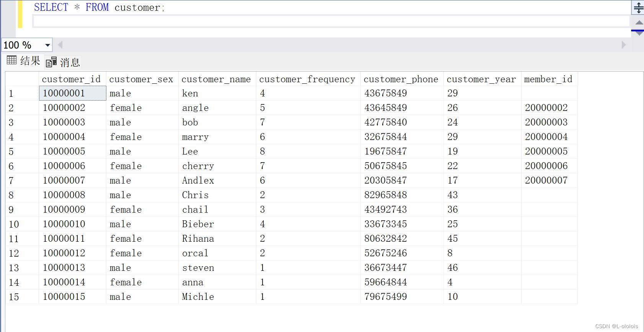This screenshot has height=332, width=644.
Task: Click the phone cell 80632842
Action: [402, 239]
